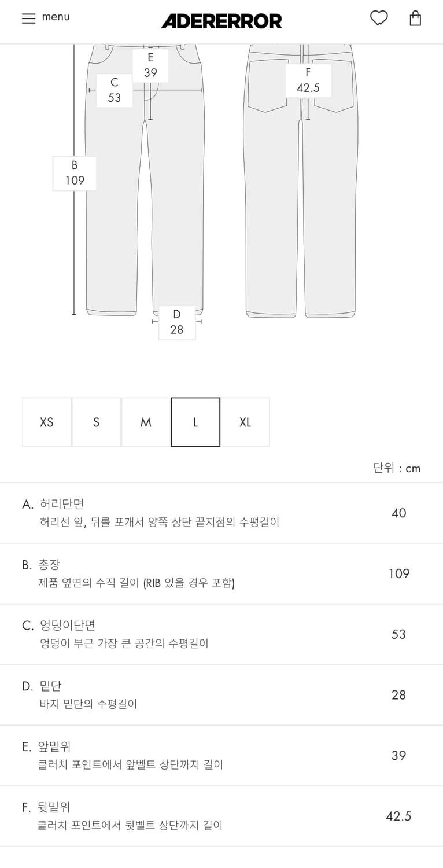Viewport: 443px width, 868px height.
Task: Click the 뒷밑위 table row
Action: click(221, 816)
